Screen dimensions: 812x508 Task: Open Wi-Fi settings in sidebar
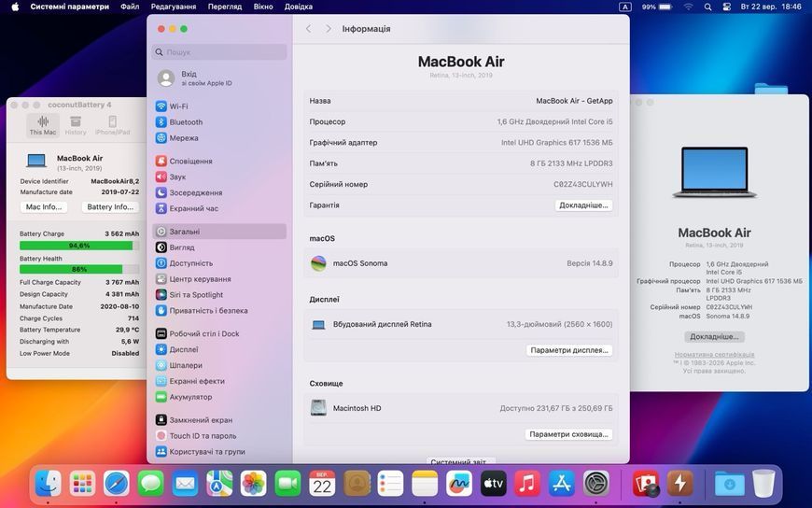tap(219, 106)
